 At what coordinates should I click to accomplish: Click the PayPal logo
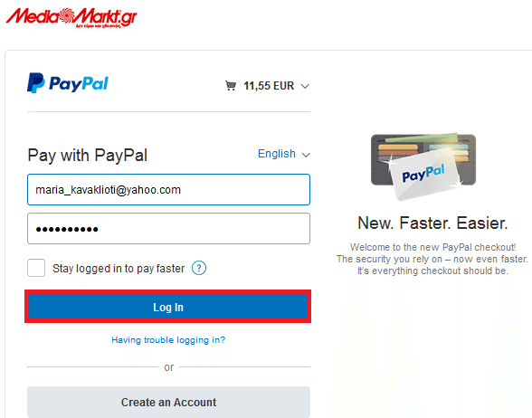point(68,83)
